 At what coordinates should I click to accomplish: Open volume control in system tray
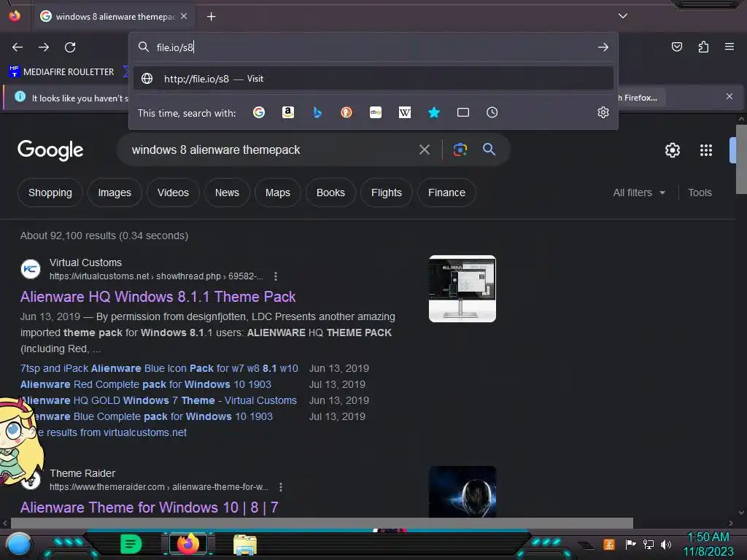click(x=666, y=544)
